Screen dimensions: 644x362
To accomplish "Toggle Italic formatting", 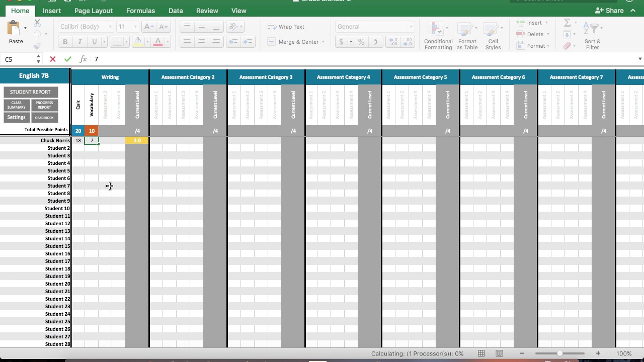I will click(x=79, y=42).
